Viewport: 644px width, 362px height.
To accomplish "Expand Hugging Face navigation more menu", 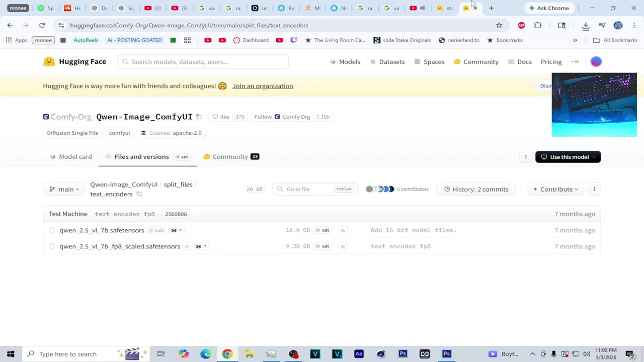I will pos(576,61).
